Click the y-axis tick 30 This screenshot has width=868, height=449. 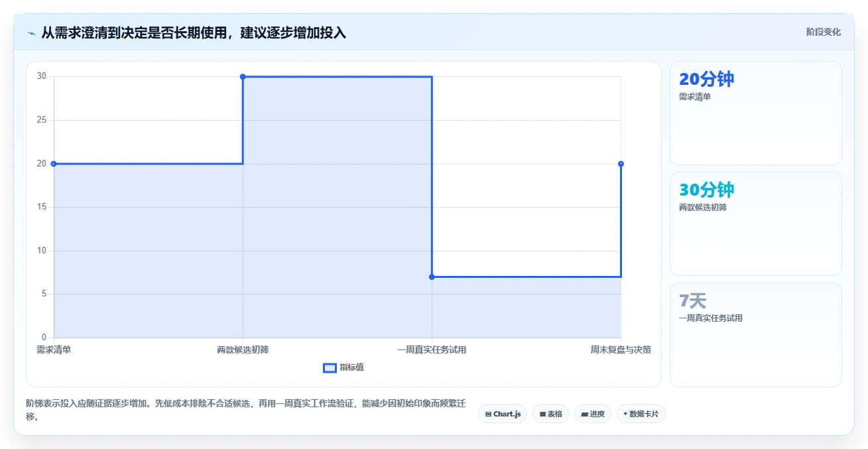pos(42,76)
